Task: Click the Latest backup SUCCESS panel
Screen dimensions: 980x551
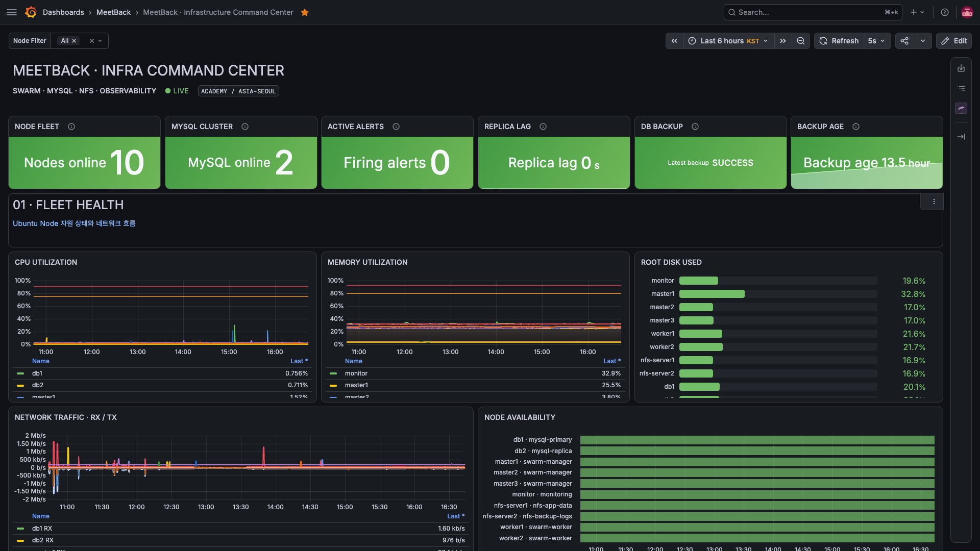Action: click(x=710, y=163)
